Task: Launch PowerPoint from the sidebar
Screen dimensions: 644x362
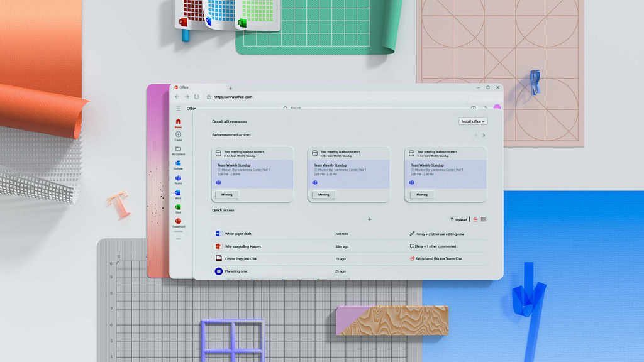Action: (x=178, y=222)
